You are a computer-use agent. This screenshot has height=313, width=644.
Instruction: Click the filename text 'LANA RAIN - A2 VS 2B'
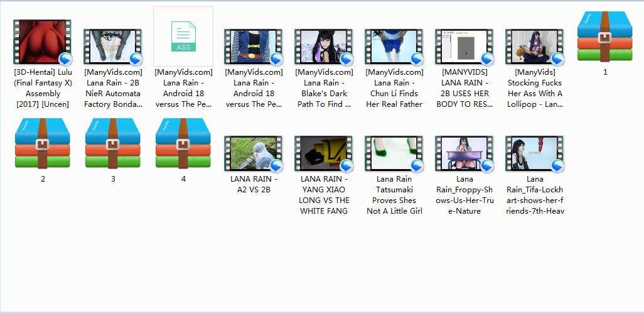point(254,184)
